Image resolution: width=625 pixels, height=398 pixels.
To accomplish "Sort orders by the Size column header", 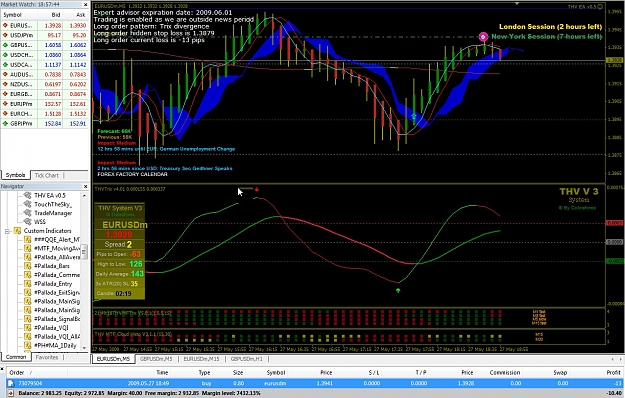I will (238, 373).
